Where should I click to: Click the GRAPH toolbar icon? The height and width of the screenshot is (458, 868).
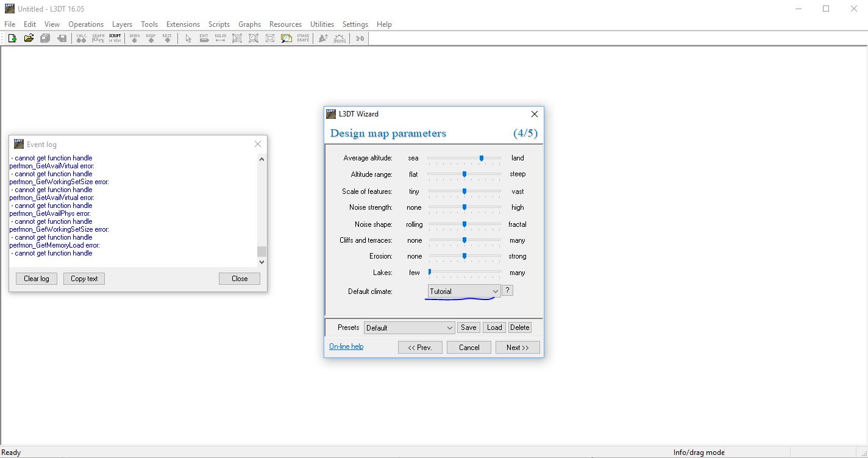98,38
